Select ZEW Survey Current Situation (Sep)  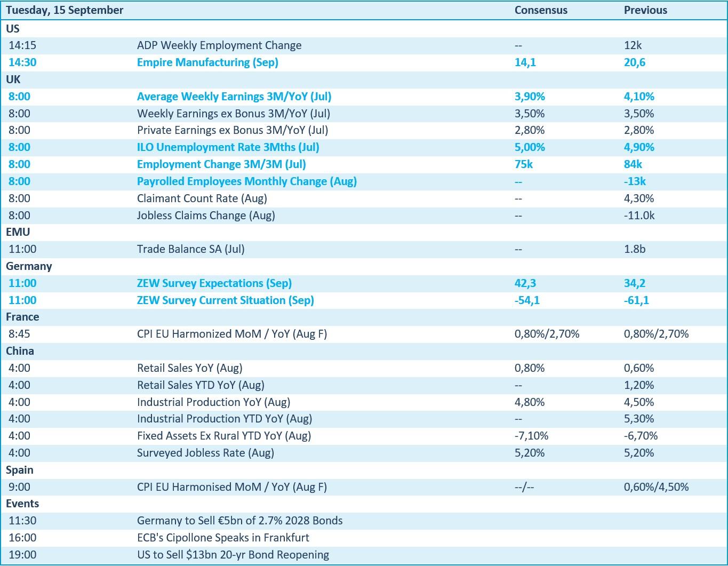coord(226,300)
